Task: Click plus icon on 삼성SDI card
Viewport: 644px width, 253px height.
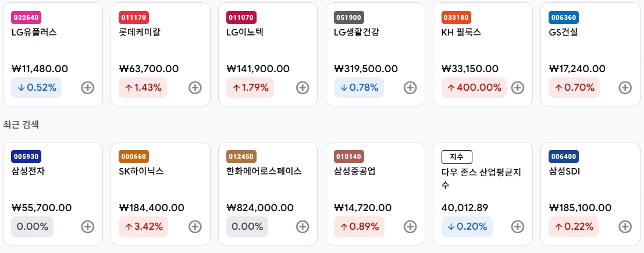Action: click(625, 227)
